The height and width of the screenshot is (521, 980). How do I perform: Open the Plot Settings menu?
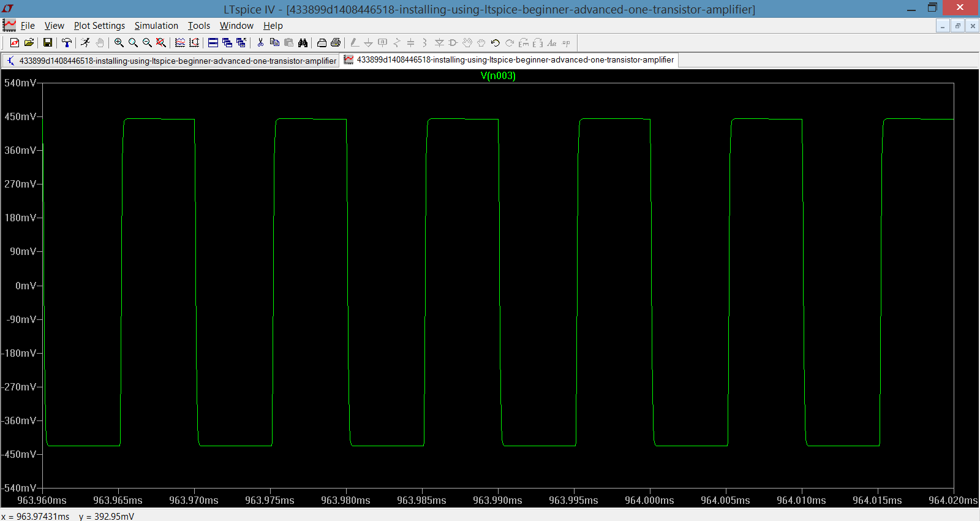(x=99, y=26)
